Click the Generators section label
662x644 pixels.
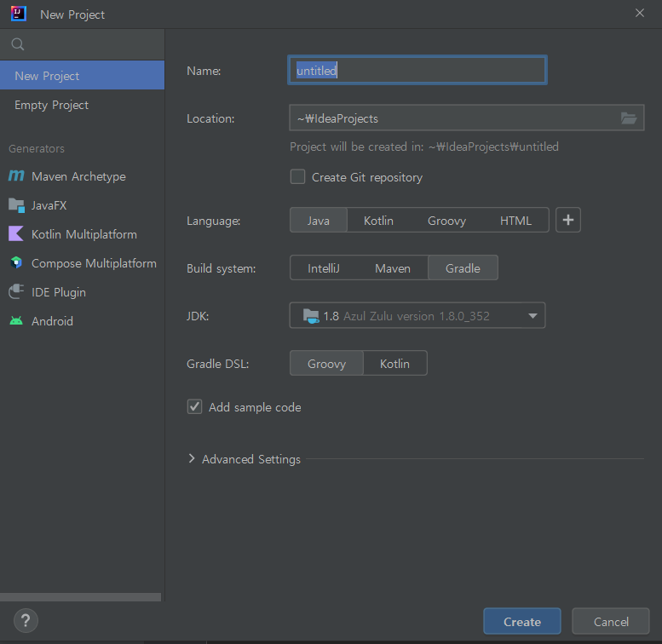37,148
